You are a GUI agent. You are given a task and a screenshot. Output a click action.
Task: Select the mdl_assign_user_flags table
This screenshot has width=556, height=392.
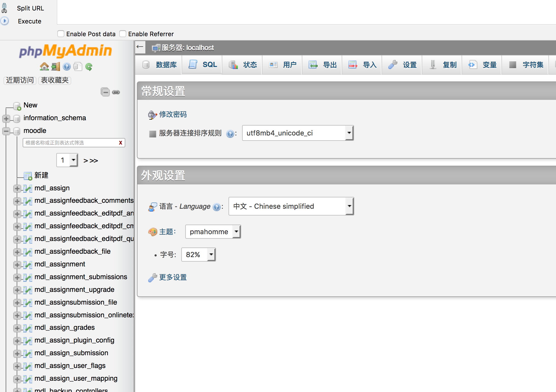click(70, 366)
